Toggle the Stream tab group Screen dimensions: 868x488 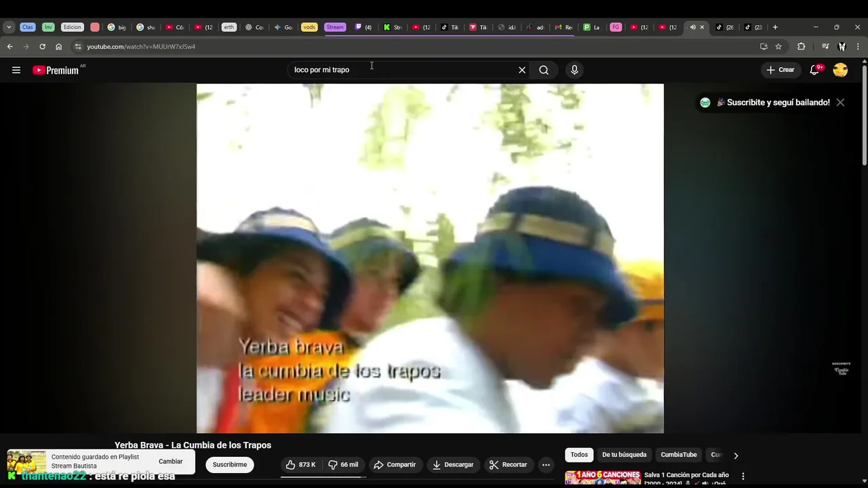tap(335, 27)
